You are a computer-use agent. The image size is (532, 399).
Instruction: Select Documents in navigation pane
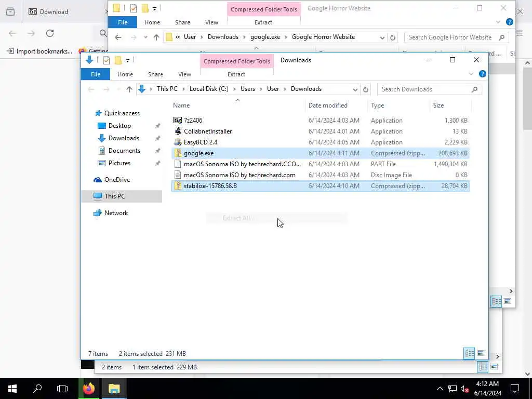pos(124,151)
